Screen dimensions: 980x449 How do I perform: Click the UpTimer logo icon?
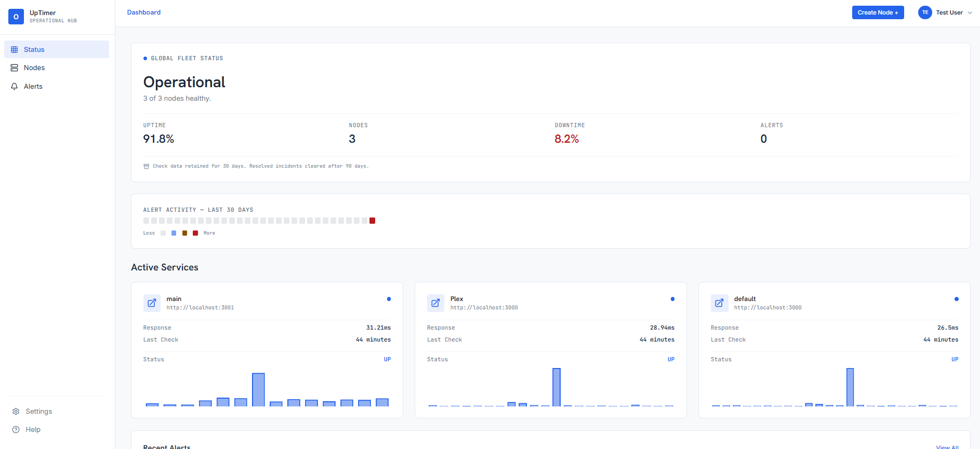tap(16, 17)
